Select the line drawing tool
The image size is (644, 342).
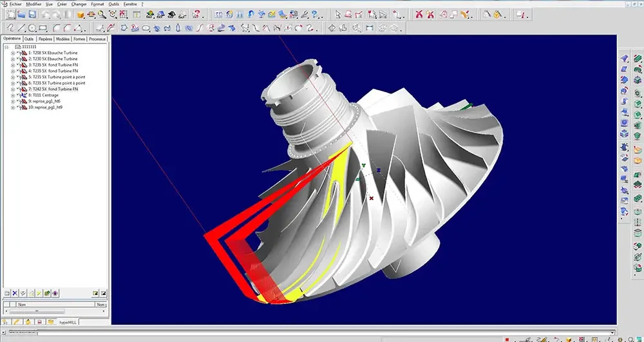[21, 28]
